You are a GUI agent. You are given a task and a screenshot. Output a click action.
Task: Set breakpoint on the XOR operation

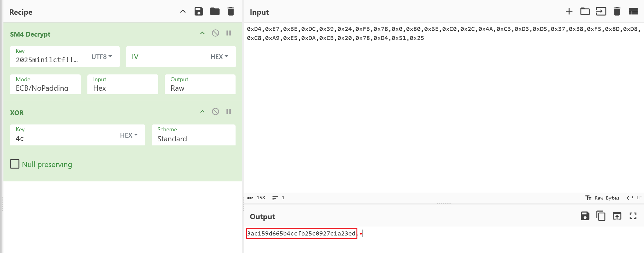pyautogui.click(x=229, y=112)
